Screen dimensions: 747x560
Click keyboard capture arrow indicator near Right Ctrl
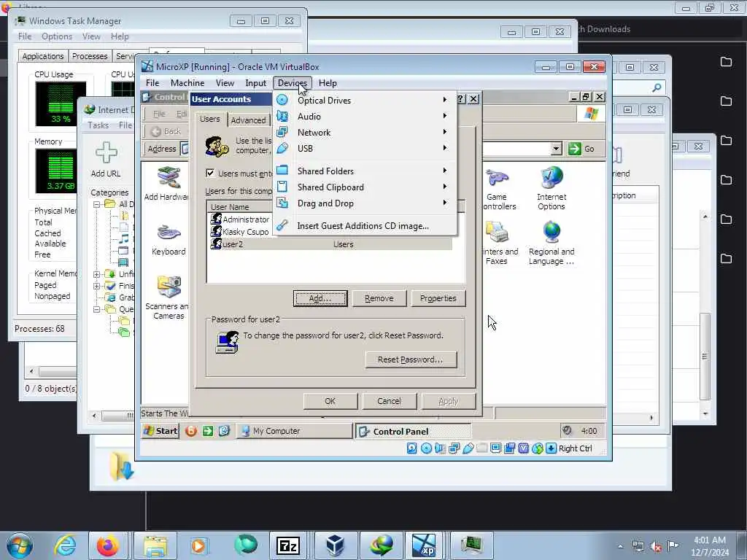pyautogui.click(x=551, y=448)
